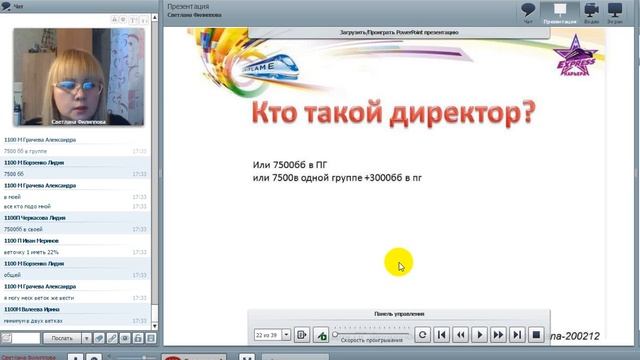
Task: Click the 'T' text icon above the webcam
Action: (133, 20)
